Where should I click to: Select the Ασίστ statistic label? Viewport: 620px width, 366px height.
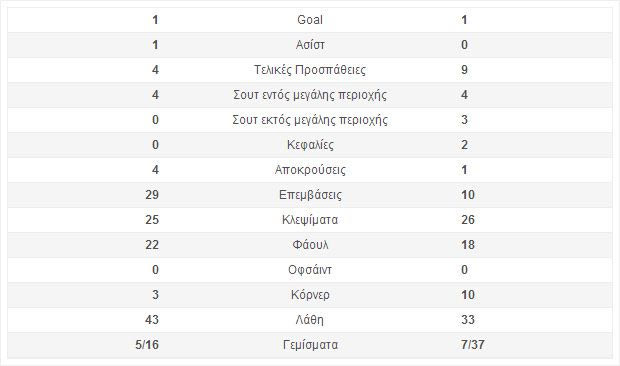click(x=310, y=45)
